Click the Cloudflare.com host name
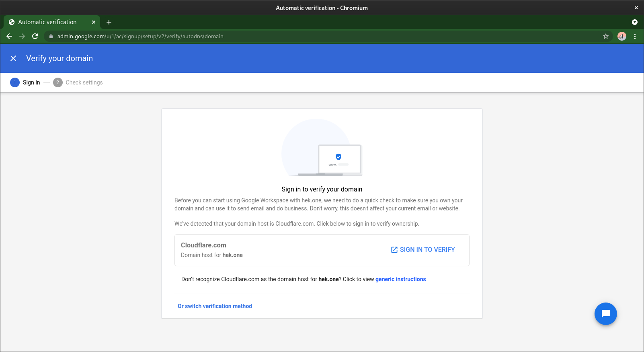 (203, 245)
